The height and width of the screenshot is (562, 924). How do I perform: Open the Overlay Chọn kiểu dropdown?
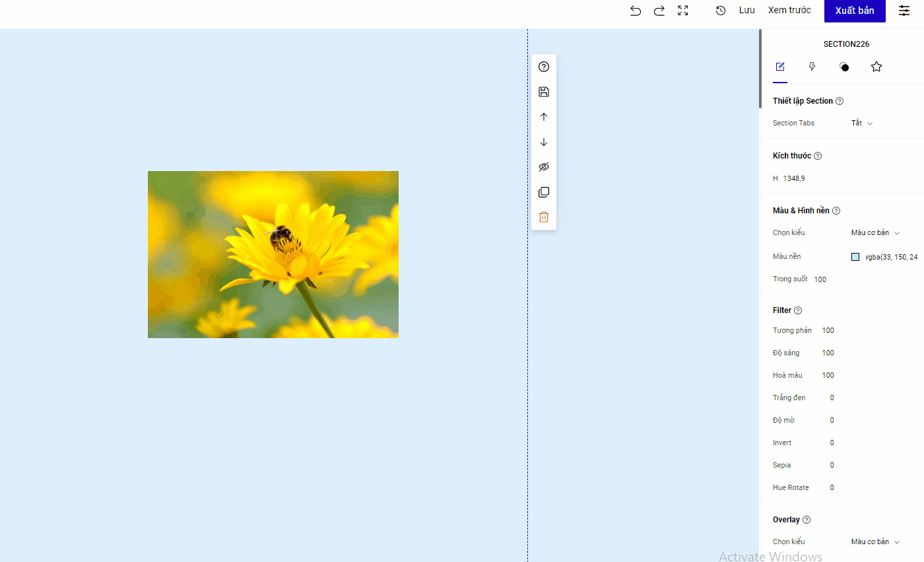click(875, 542)
